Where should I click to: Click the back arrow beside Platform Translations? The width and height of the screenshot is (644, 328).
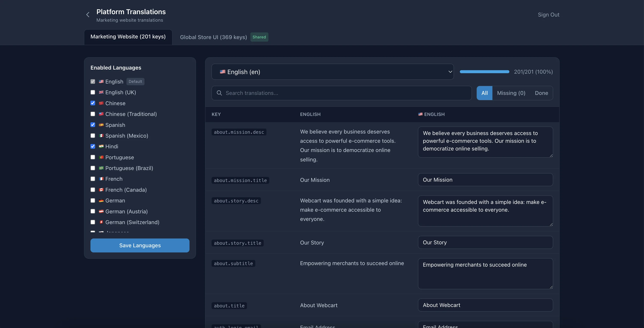[x=88, y=15]
